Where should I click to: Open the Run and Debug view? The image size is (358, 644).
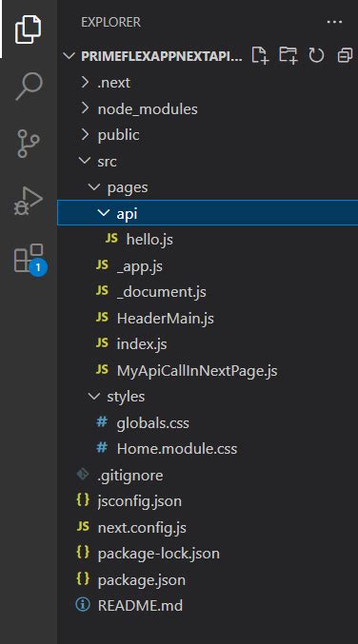point(29,201)
